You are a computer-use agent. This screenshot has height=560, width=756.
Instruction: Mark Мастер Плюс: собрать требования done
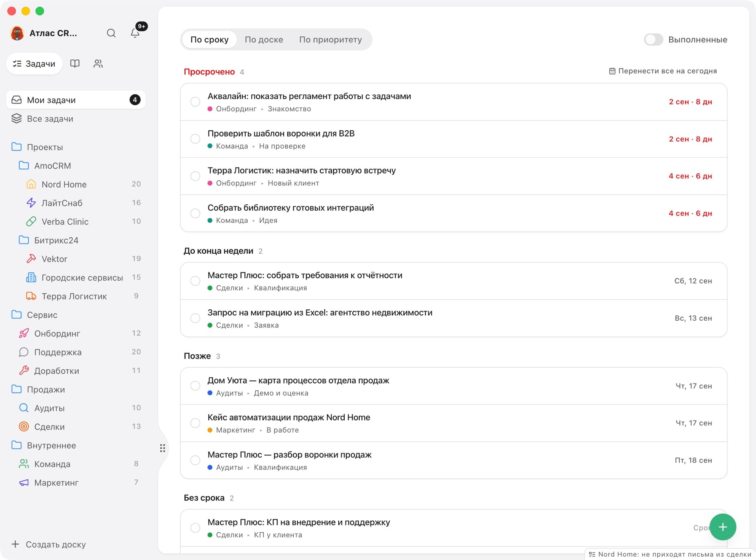click(195, 281)
